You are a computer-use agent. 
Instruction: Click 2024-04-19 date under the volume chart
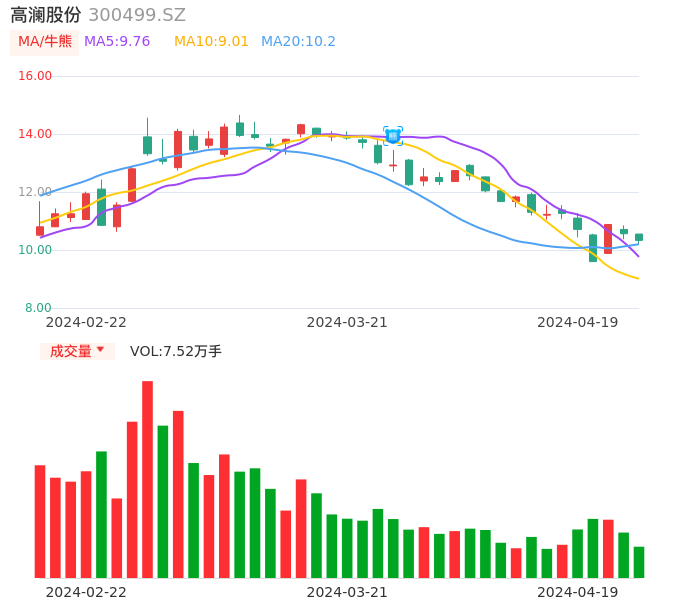tap(578, 592)
